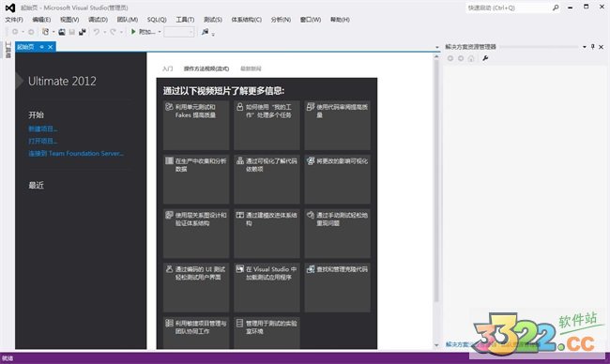610x364 pixels.
Task: Open the 文件(F) menu
Action: 14,20
